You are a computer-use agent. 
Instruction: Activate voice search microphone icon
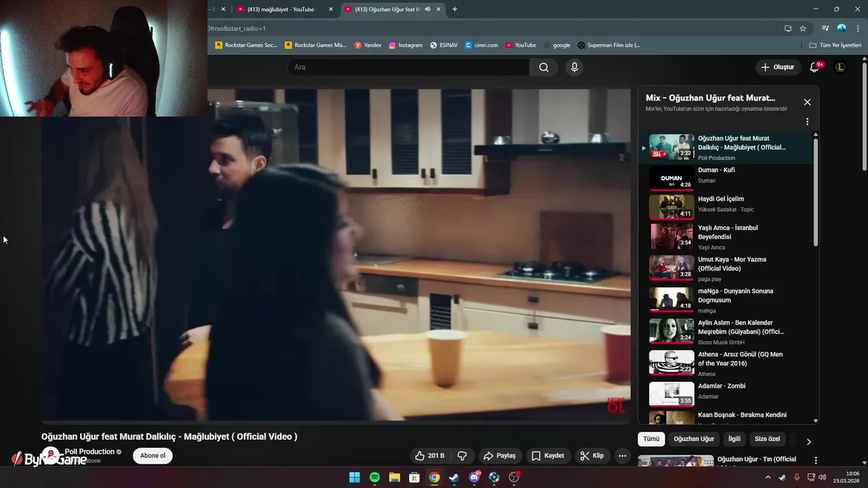point(574,67)
